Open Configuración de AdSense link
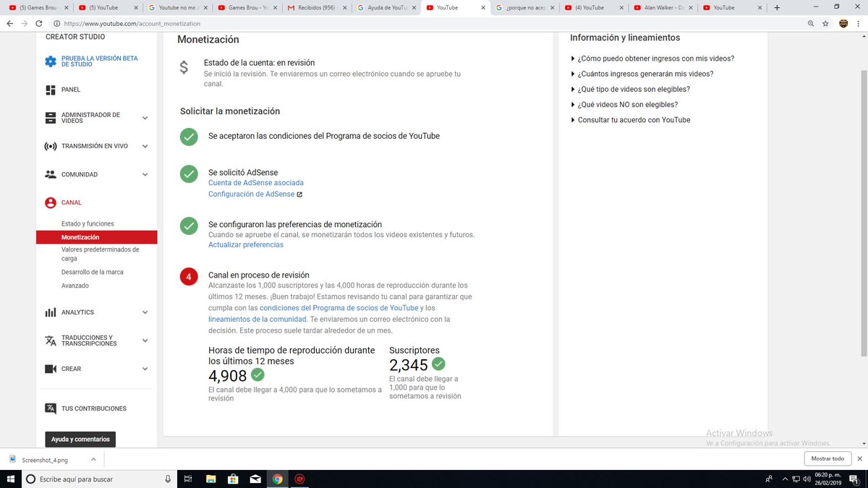 tap(252, 194)
